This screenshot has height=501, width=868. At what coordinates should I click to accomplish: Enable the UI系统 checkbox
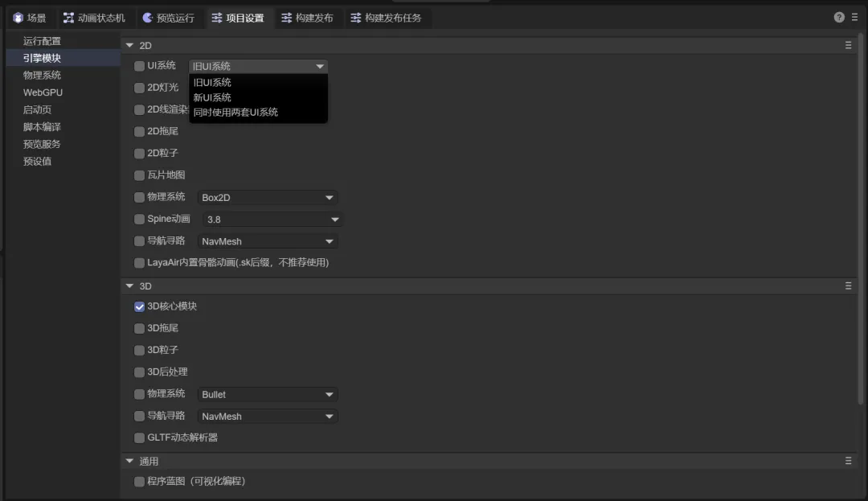coord(140,66)
